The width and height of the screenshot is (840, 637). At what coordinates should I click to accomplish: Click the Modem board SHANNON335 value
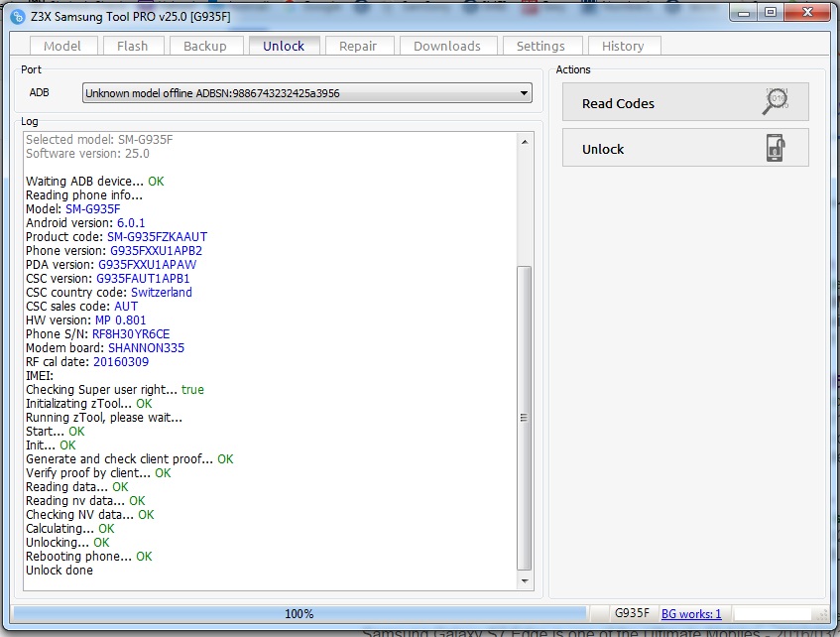pos(146,348)
